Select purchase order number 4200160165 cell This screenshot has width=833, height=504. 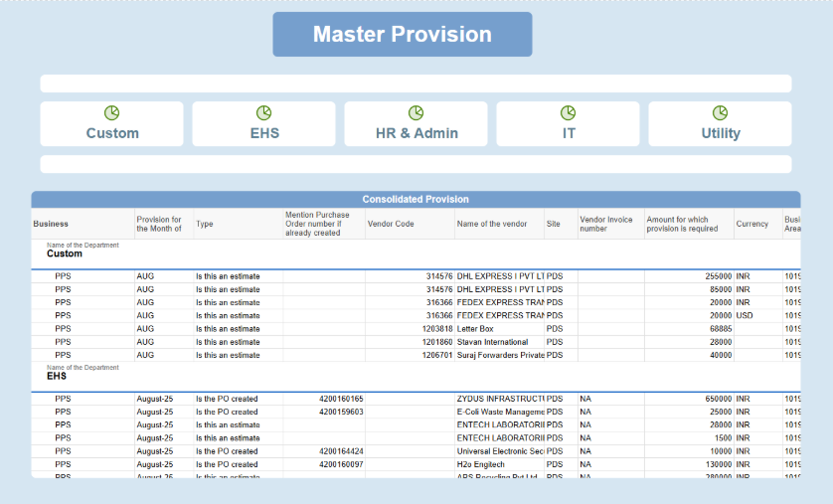pyautogui.click(x=341, y=399)
